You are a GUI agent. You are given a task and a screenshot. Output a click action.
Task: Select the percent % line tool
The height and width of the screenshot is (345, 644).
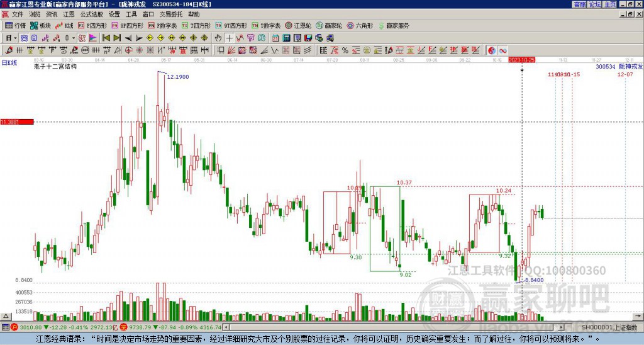(x=345, y=50)
